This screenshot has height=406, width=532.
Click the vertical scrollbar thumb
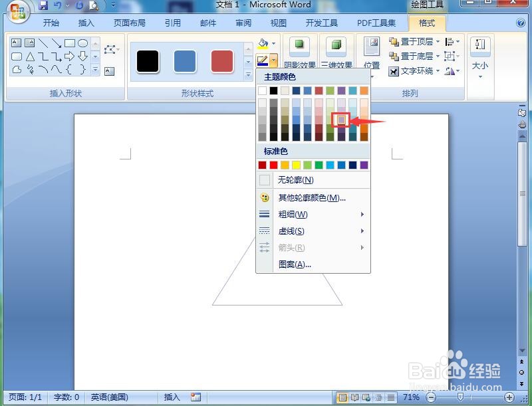pos(522,194)
